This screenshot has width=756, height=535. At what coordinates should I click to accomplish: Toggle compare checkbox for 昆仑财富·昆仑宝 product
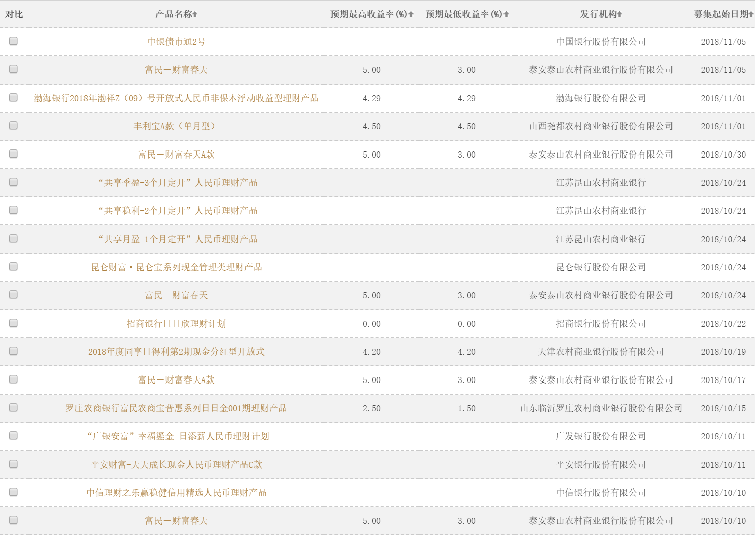click(x=14, y=267)
